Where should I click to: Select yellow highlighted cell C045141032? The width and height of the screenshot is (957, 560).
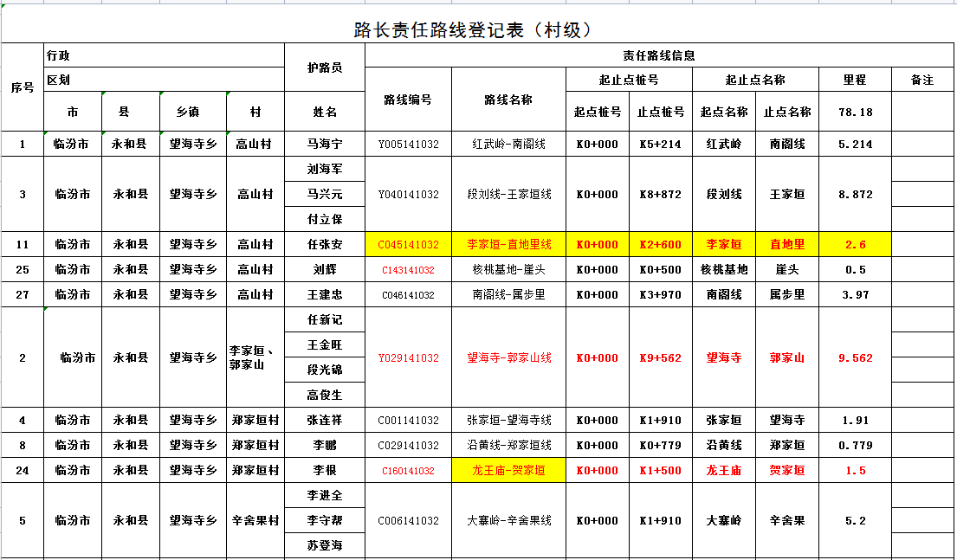coord(408,245)
